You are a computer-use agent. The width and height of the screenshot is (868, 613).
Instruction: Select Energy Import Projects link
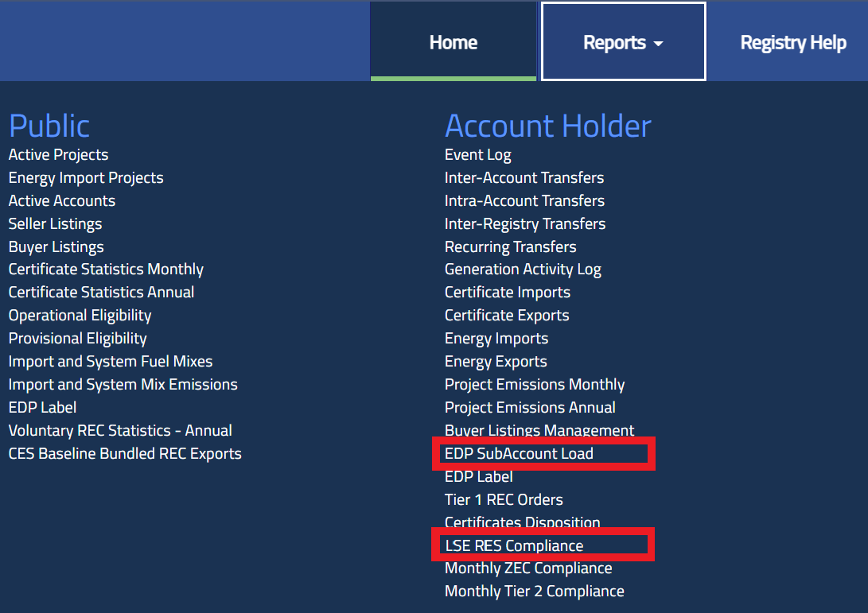(86, 178)
